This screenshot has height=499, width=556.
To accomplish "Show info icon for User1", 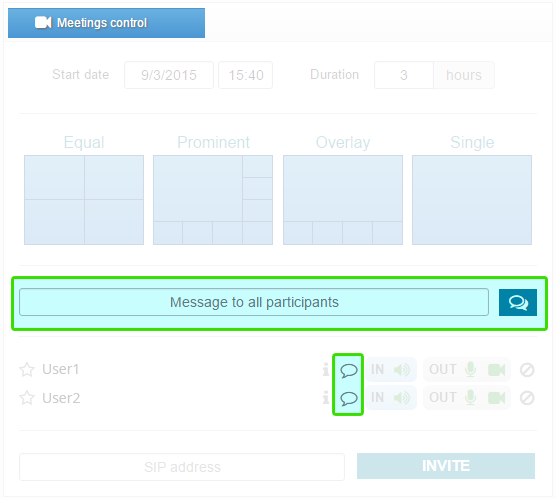I will pyautogui.click(x=326, y=370).
